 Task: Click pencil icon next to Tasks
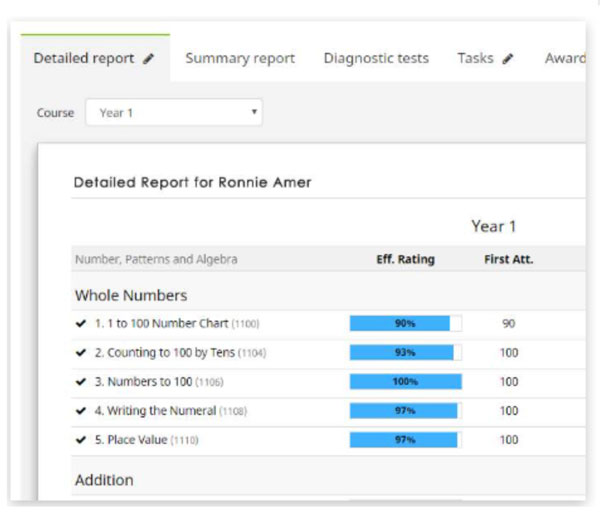(x=508, y=59)
